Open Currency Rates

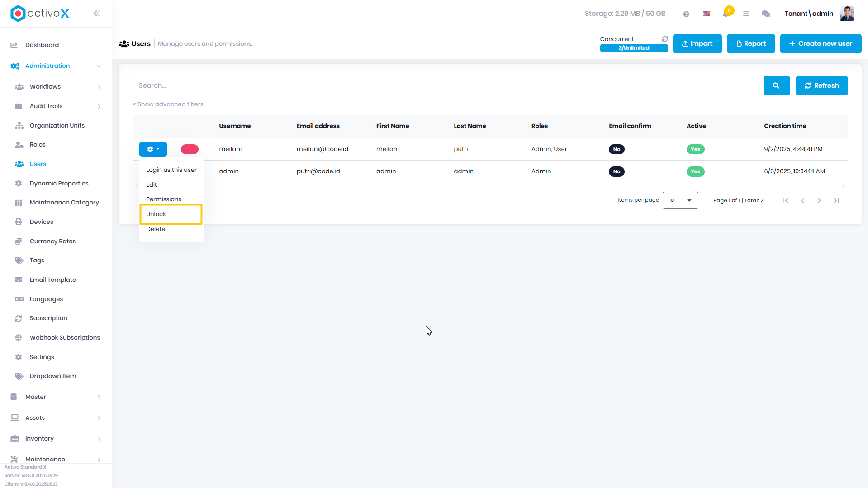coord(52,242)
